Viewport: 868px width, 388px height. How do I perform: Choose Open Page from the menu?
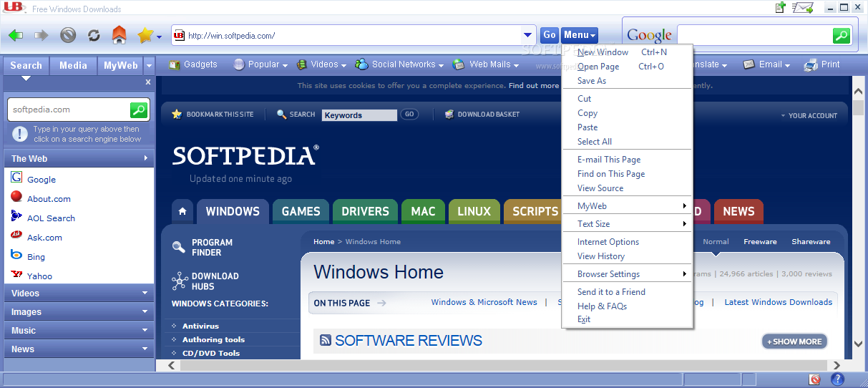[627, 67]
